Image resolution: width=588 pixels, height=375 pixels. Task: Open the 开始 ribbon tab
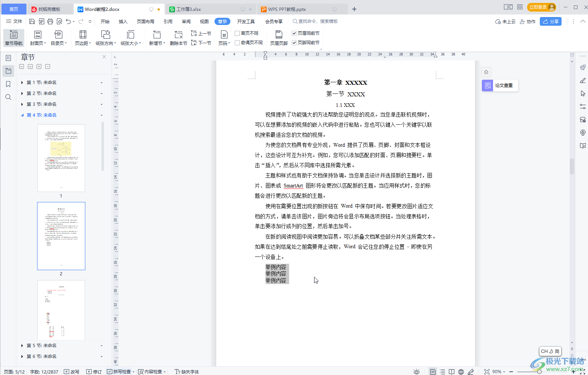(x=105, y=21)
